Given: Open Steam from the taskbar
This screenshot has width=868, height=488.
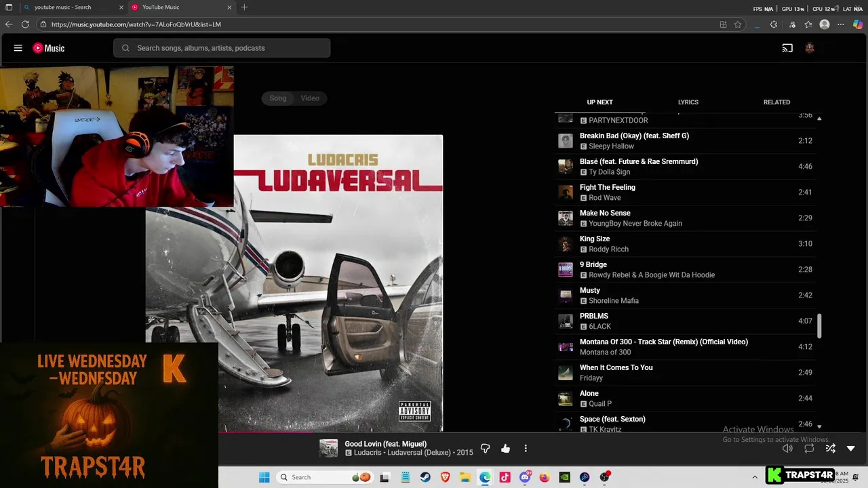Looking at the screenshot, I should click(425, 477).
